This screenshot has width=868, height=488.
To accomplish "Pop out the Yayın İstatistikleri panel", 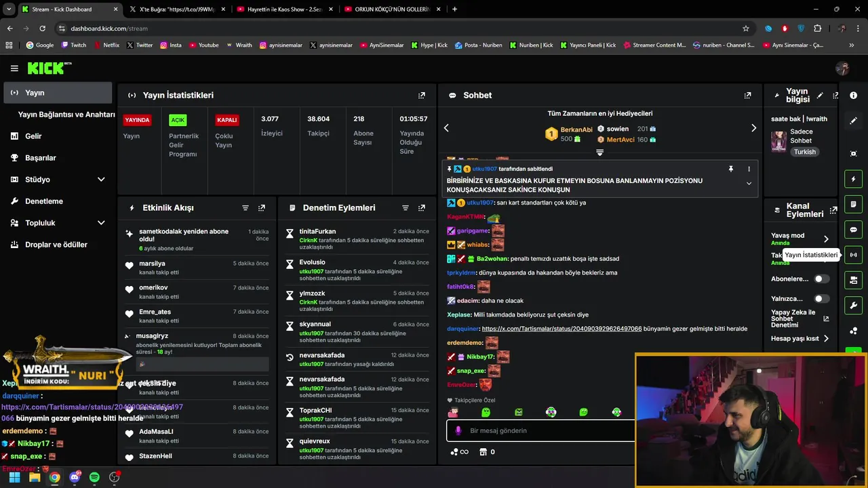I will pos(422,96).
